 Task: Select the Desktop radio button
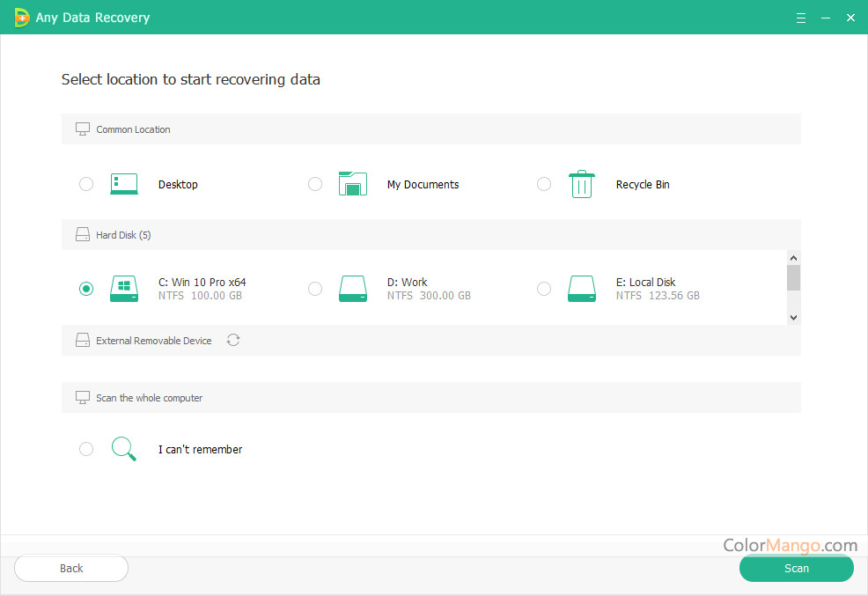point(86,184)
